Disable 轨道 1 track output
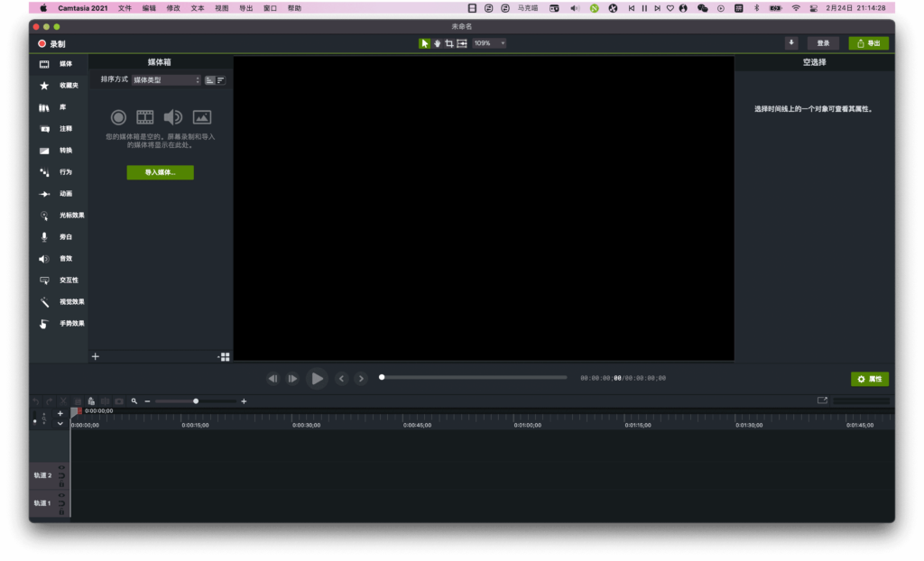This screenshot has height=561, width=924. coord(61,496)
